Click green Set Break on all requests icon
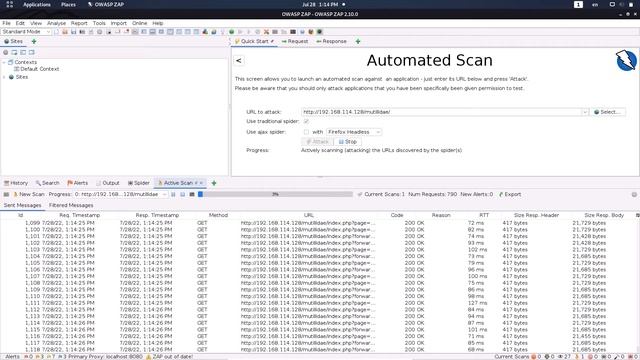Viewport: 640px width, 360px height. click(231, 32)
